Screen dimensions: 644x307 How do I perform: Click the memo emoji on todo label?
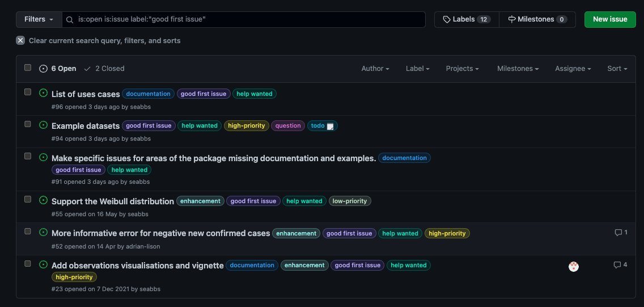(x=330, y=126)
